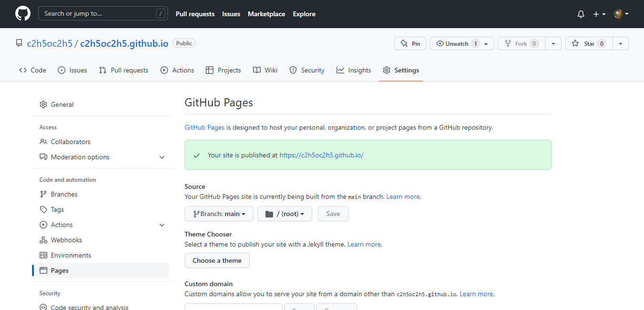This screenshot has height=310, width=644.
Task: Open Collaborators settings in sidebar
Action: 70,142
